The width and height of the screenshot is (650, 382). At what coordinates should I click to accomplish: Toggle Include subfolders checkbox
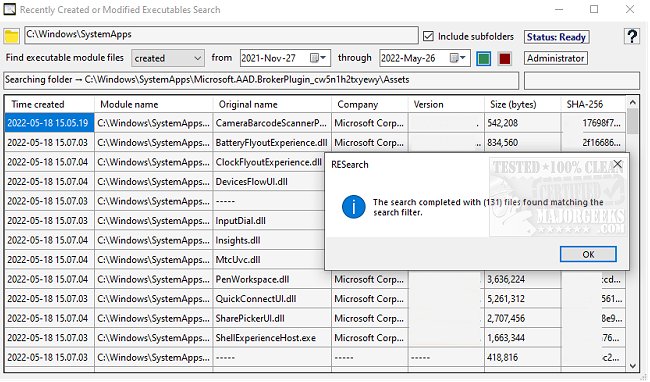pyautogui.click(x=428, y=36)
